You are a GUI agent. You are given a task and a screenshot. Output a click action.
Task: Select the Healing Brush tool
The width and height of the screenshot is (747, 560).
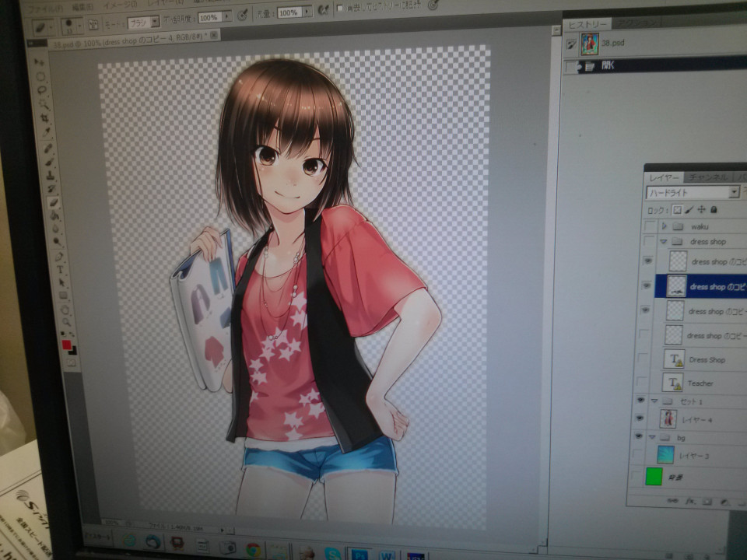[48, 149]
